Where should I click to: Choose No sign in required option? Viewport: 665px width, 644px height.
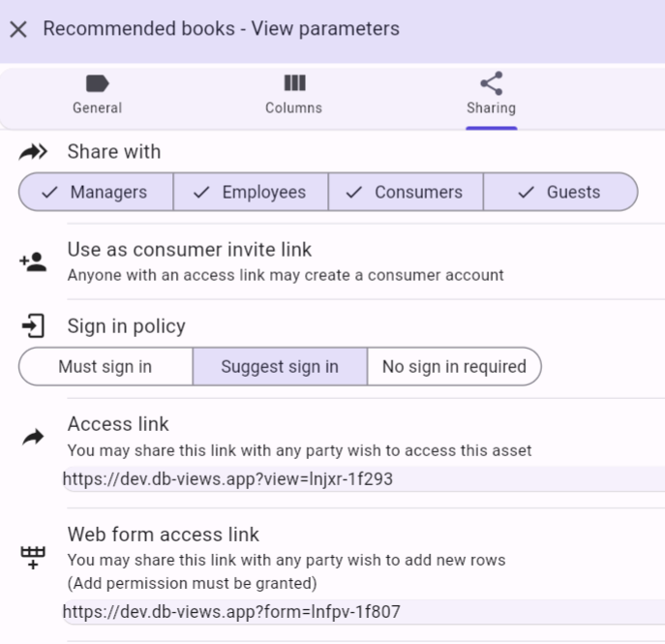(x=454, y=366)
